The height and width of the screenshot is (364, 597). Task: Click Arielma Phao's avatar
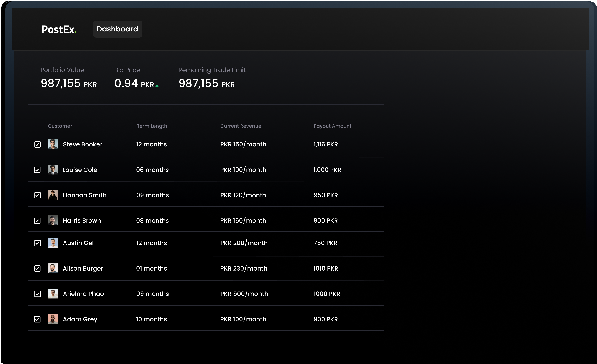[x=53, y=293]
